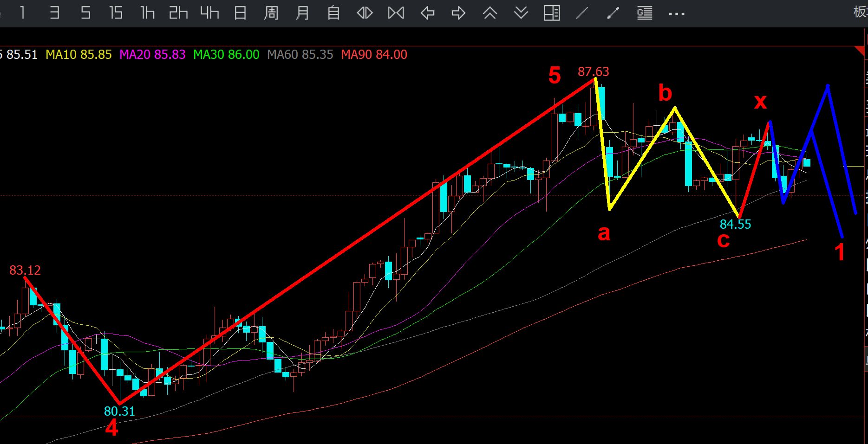Click the horizontal expand chart icon

365,13
